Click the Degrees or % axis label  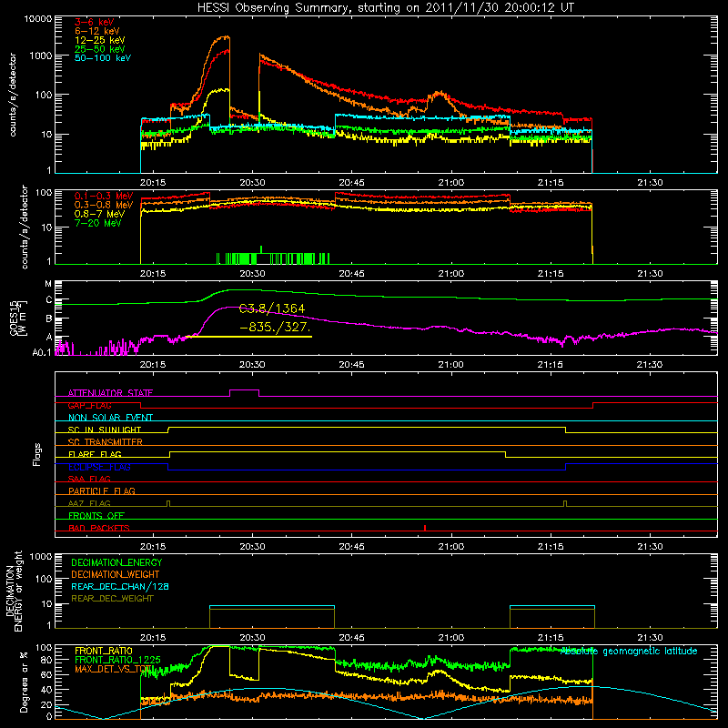(24, 682)
